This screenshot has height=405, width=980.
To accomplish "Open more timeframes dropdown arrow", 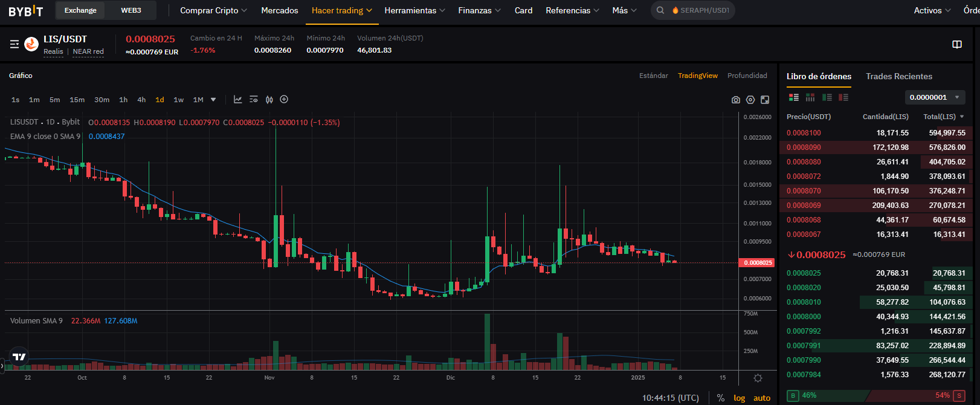I will click(x=213, y=100).
